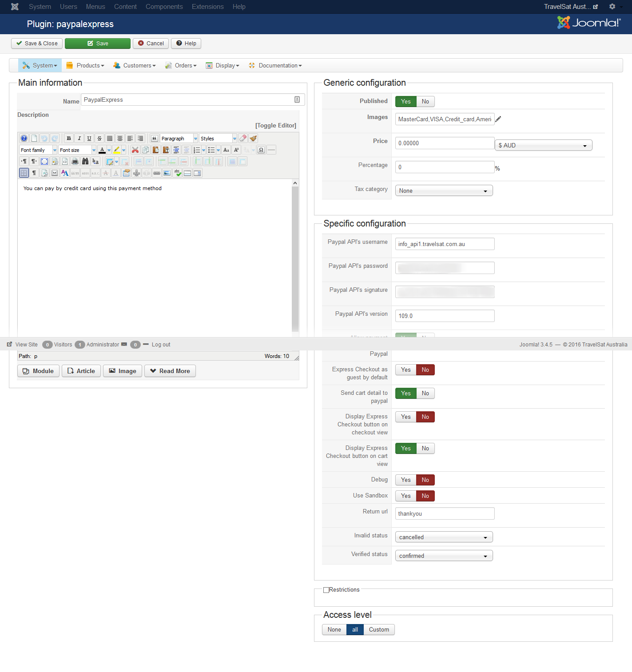Click the scissors Cut icon

[135, 150]
